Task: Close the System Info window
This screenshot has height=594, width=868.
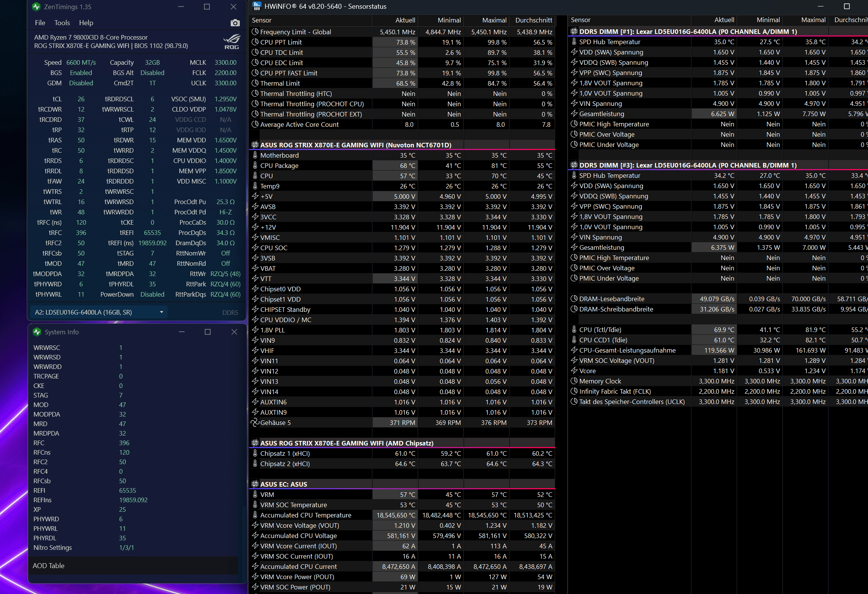Action: pos(234,332)
